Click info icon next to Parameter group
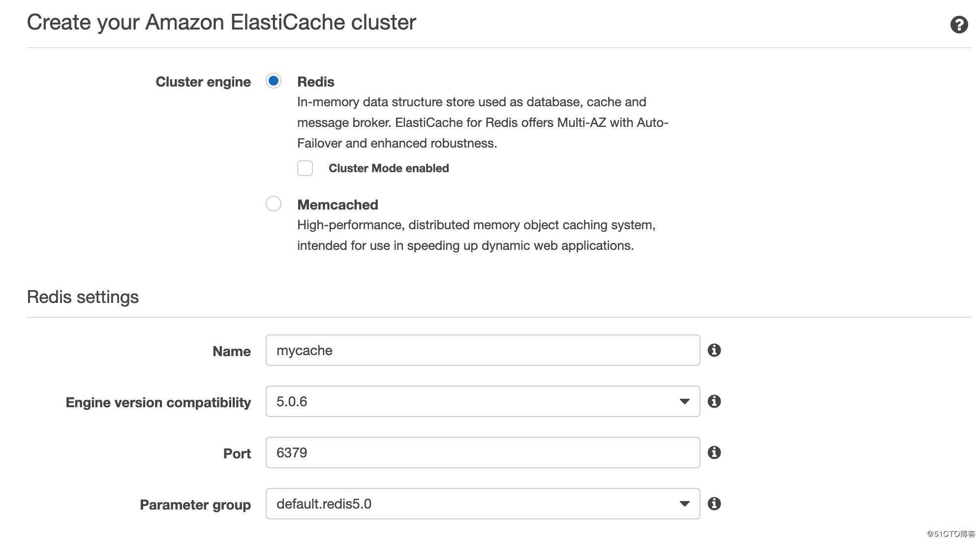980x542 pixels. click(x=714, y=504)
